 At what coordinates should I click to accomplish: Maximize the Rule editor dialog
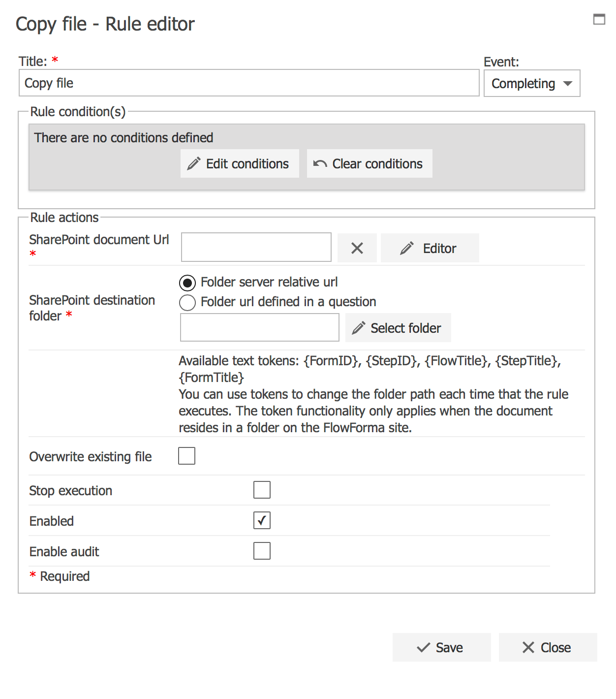point(599,19)
